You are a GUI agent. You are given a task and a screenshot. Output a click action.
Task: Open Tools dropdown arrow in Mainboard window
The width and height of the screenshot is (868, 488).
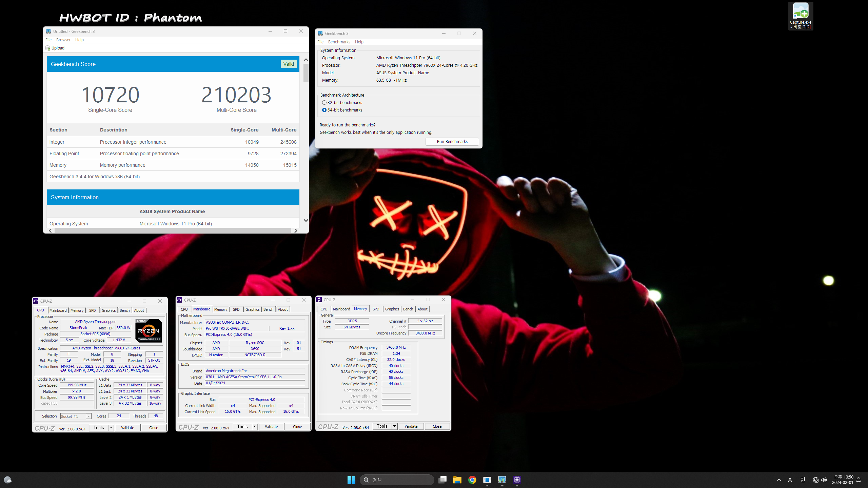point(255,427)
